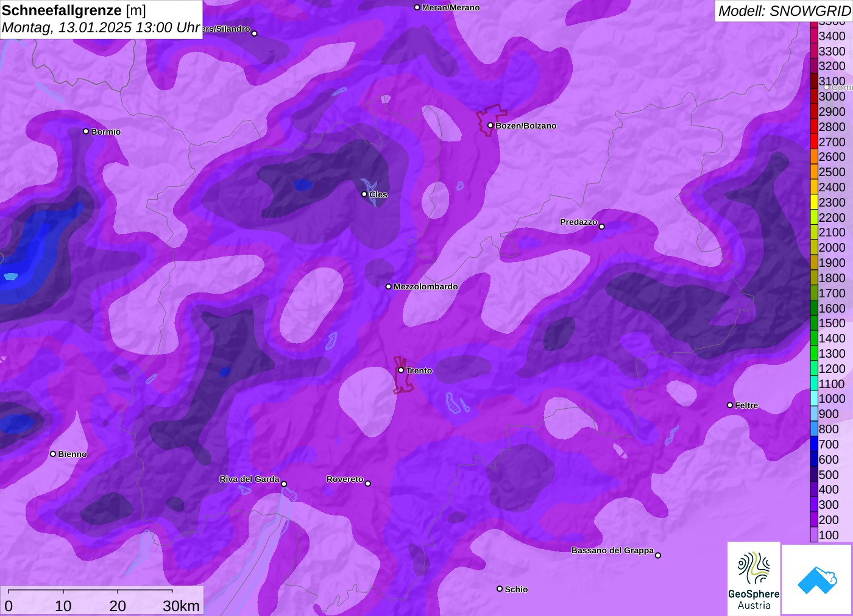This screenshot has width=853, height=616.
Task: Click the Bozen/Bolzano label text
Action: [526, 126]
